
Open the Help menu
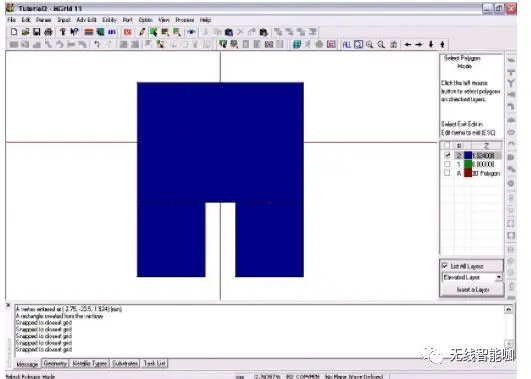click(x=205, y=20)
